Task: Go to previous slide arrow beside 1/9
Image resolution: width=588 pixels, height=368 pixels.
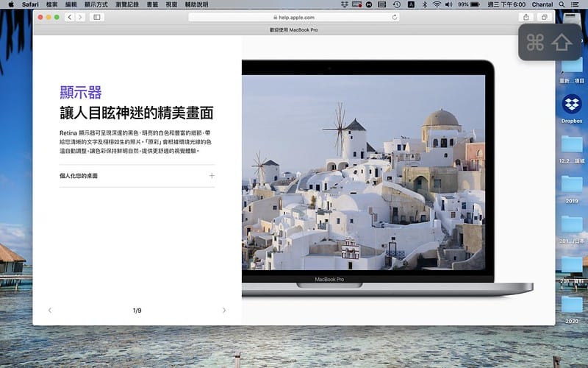Action: click(50, 310)
